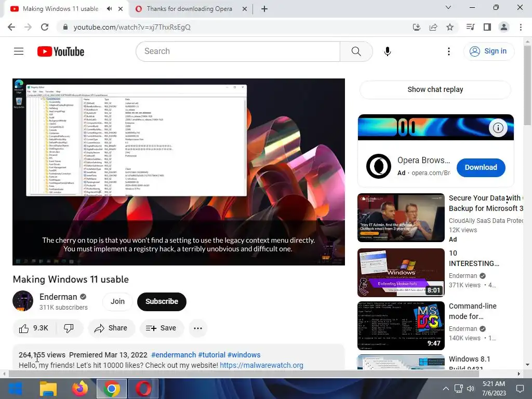
Task: Open Windows Start menu
Action: coord(15,389)
